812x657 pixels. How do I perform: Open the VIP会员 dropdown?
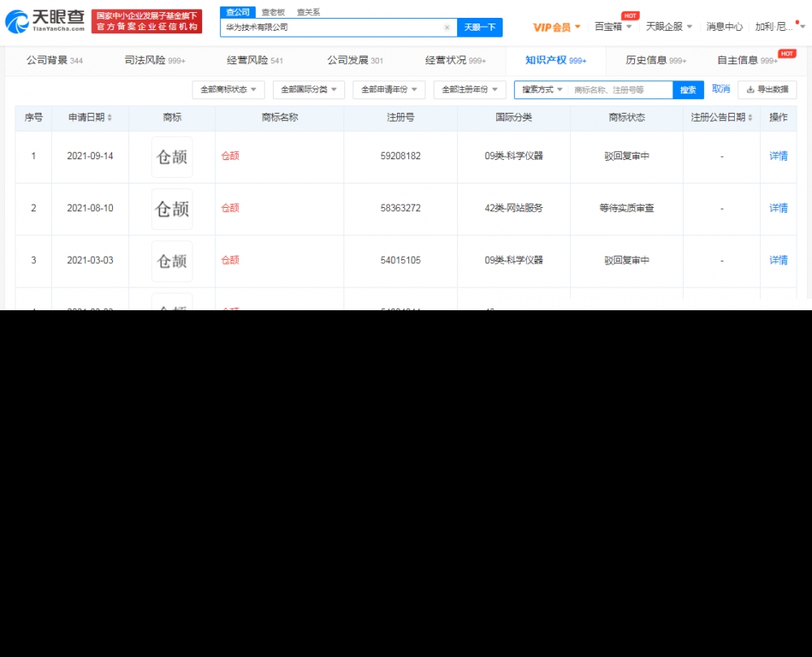coord(557,27)
